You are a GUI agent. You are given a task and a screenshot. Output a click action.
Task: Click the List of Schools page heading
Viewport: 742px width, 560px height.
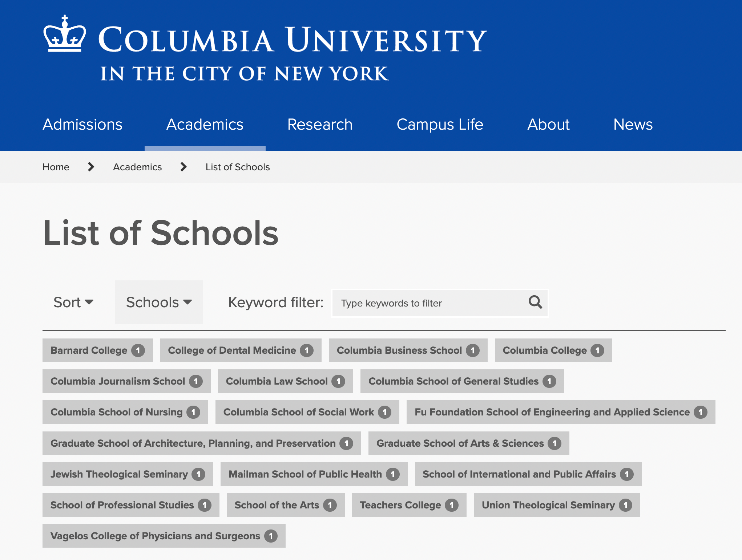[161, 233]
